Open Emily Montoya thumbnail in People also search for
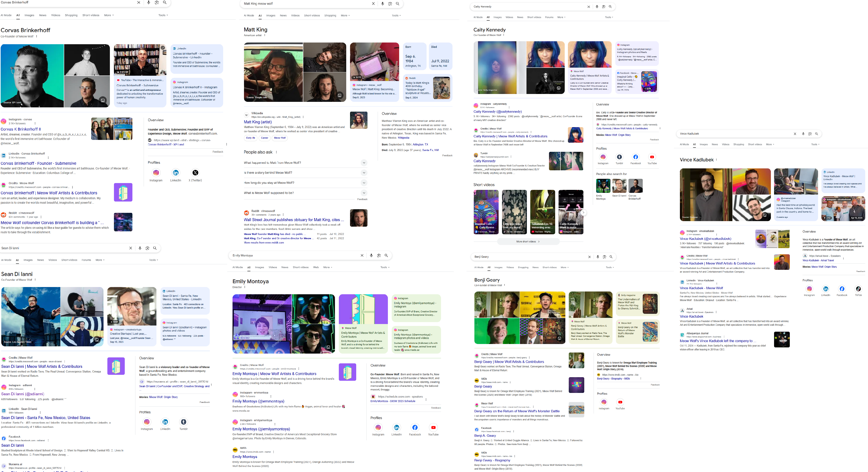The height and width of the screenshot is (472, 868). [603, 186]
